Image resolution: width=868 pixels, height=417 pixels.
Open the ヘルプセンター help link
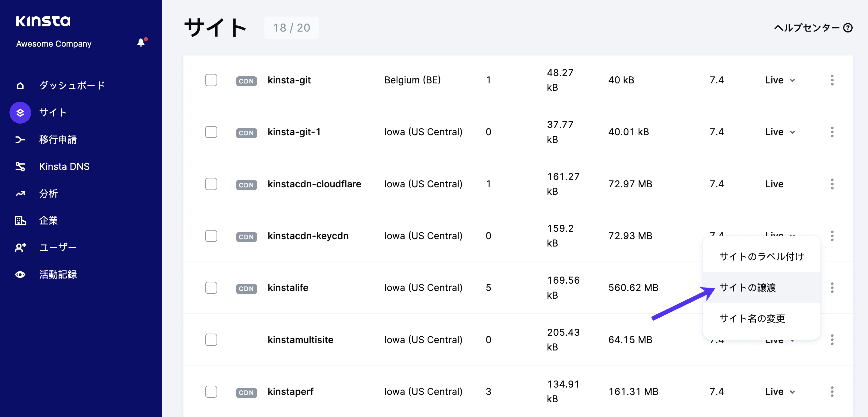(x=813, y=28)
